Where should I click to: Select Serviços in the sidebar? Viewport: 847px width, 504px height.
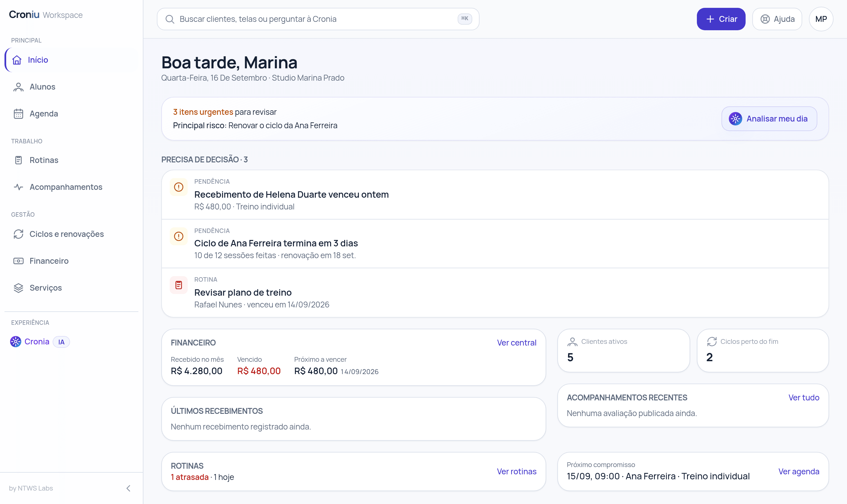71,288
